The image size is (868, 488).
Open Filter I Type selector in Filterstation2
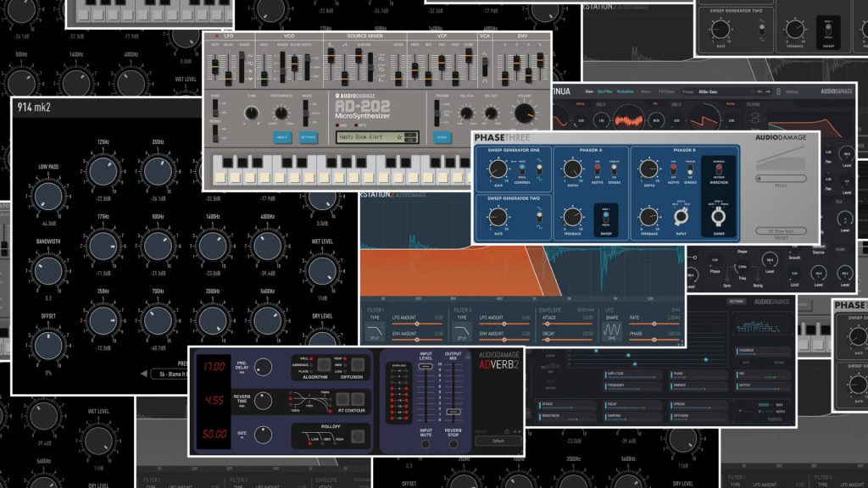376,333
